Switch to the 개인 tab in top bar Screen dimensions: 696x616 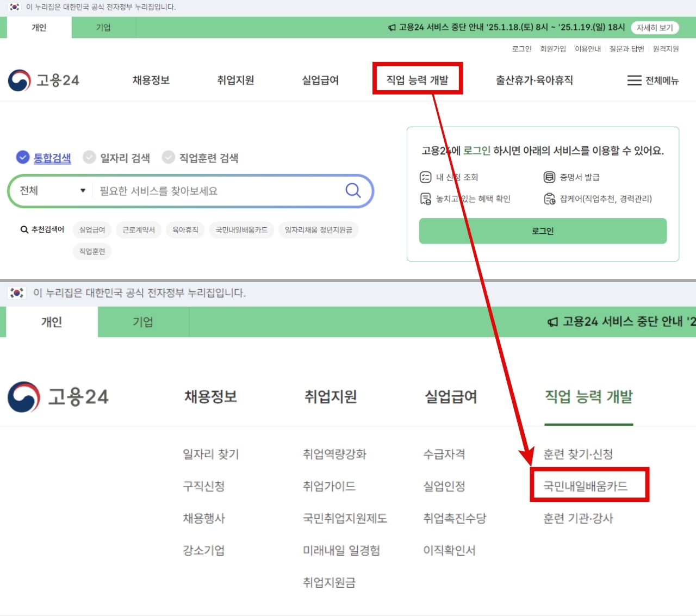pos(39,28)
